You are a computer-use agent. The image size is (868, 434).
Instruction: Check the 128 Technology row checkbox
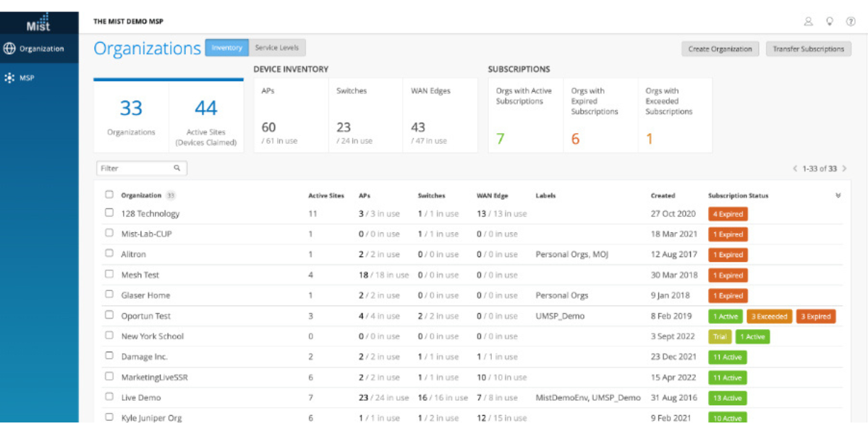tap(109, 213)
